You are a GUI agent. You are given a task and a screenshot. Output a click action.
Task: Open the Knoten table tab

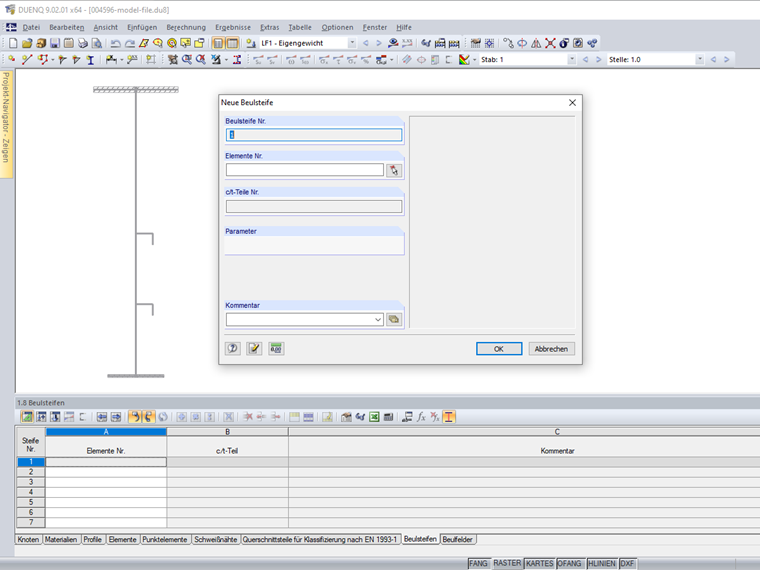28,539
